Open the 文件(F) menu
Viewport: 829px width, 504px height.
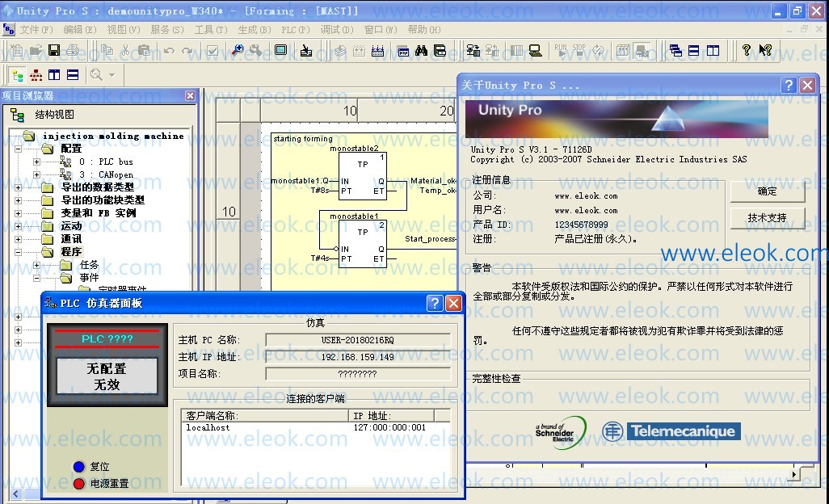[36, 30]
